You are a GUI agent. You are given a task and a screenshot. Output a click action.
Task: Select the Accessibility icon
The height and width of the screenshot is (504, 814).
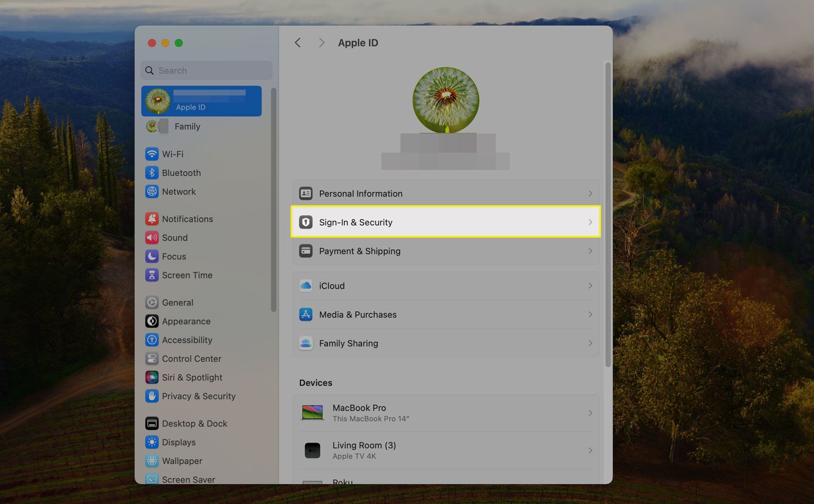coord(152,340)
